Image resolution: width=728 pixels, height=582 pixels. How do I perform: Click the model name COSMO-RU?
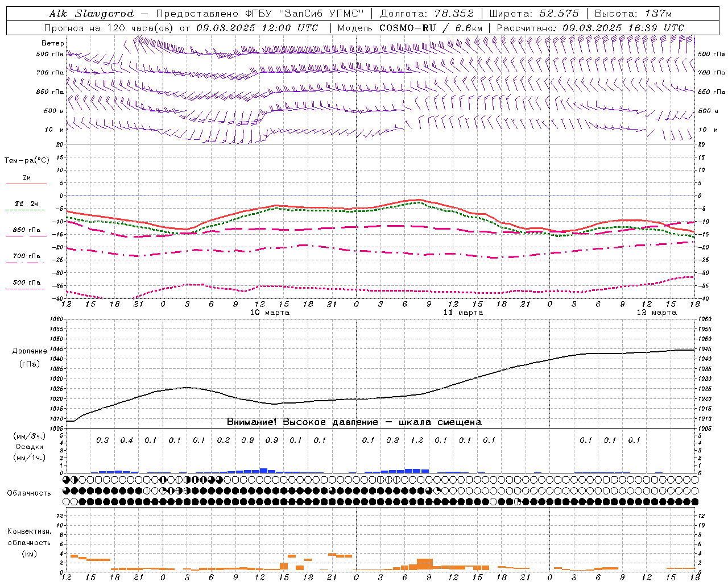click(x=408, y=28)
